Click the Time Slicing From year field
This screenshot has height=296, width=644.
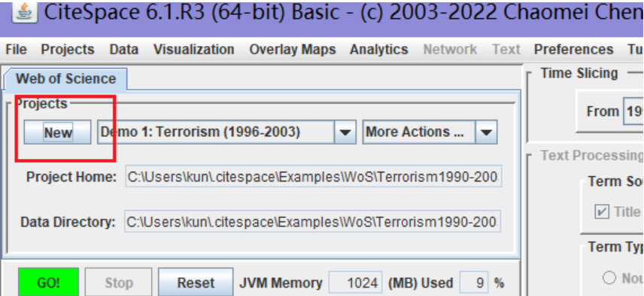pos(633,111)
